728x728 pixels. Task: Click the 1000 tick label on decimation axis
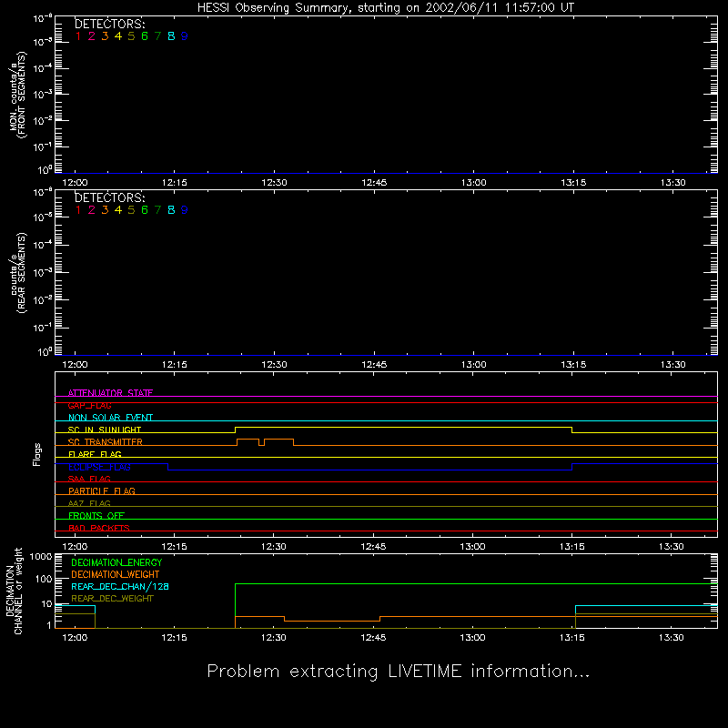[41, 557]
